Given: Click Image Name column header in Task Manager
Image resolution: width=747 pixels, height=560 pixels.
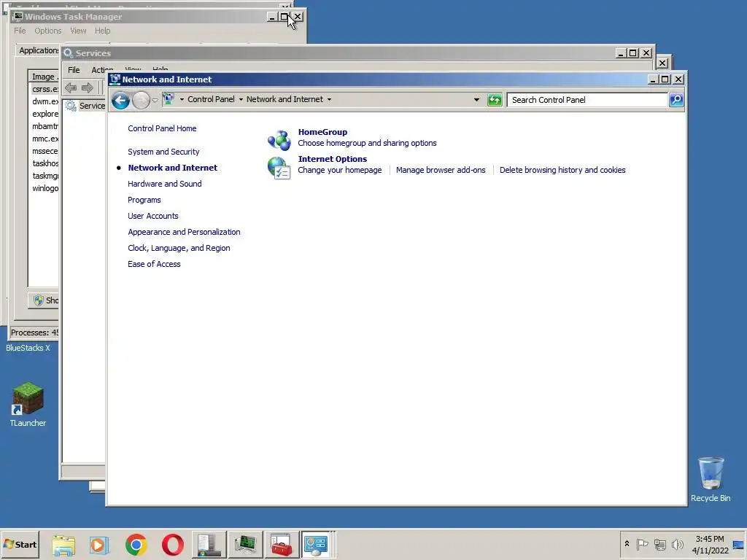Looking at the screenshot, I should [44, 77].
